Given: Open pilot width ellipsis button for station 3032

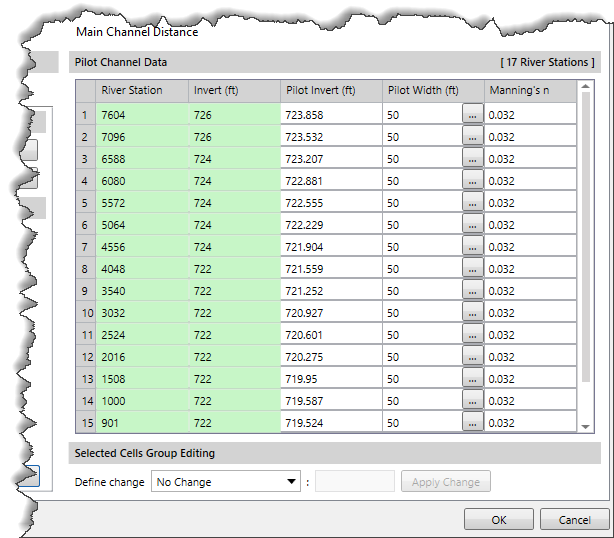Looking at the screenshot, I should tap(473, 312).
